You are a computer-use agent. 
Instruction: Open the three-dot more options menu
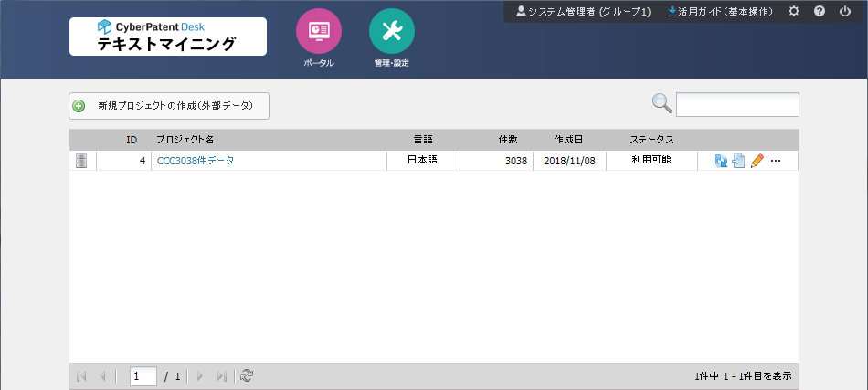(776, 161)
